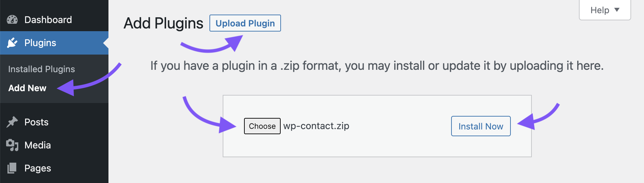Image resolution: width=644 pixels, height=183 pixels.
Task: Select the Plugins menu label
Action: [x=40, y=43]
